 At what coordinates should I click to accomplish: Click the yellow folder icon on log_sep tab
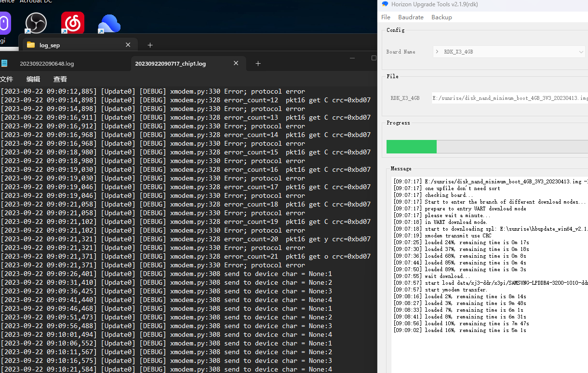31,45
